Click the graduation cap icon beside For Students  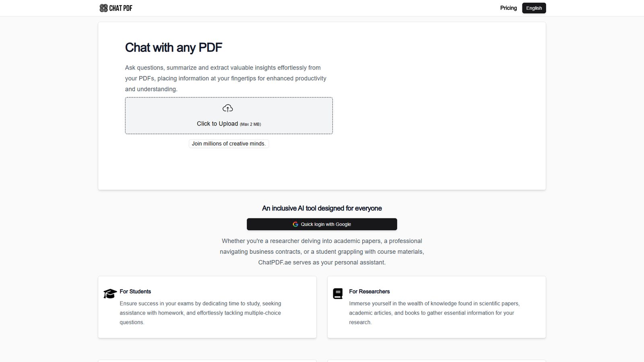[x=109, y=293]
